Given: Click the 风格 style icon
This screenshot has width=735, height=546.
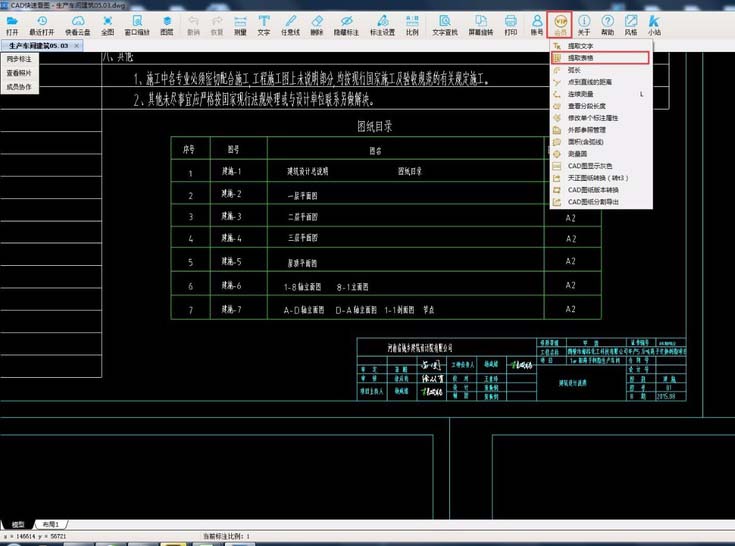Looking at the screenshot, I should [631, 25].
